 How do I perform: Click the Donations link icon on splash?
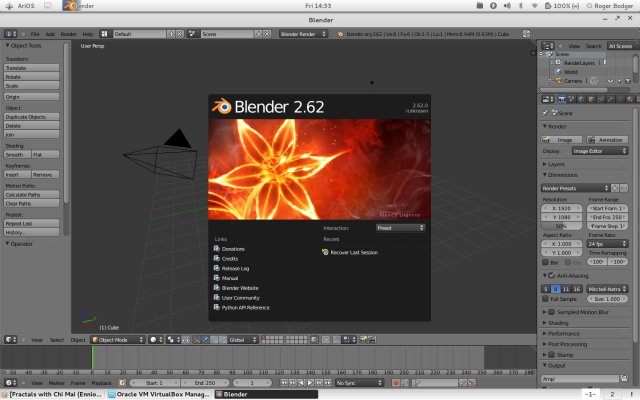(x=217, y=249)
